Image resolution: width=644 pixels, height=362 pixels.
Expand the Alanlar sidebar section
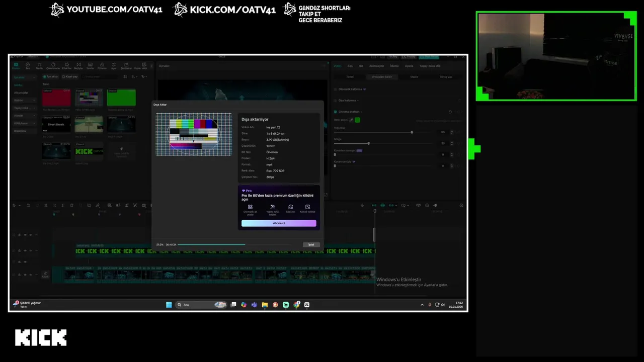click(24, 116)
